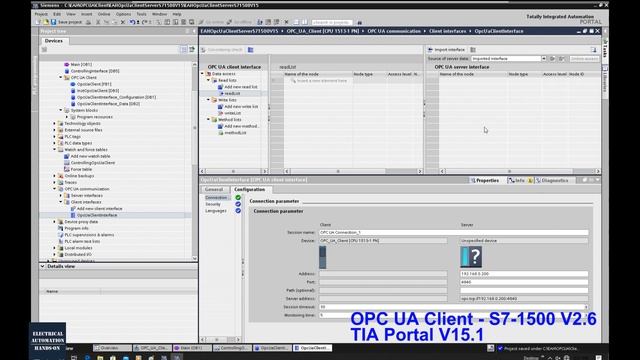Collapse the OPC UA communication node

[55, 189]
